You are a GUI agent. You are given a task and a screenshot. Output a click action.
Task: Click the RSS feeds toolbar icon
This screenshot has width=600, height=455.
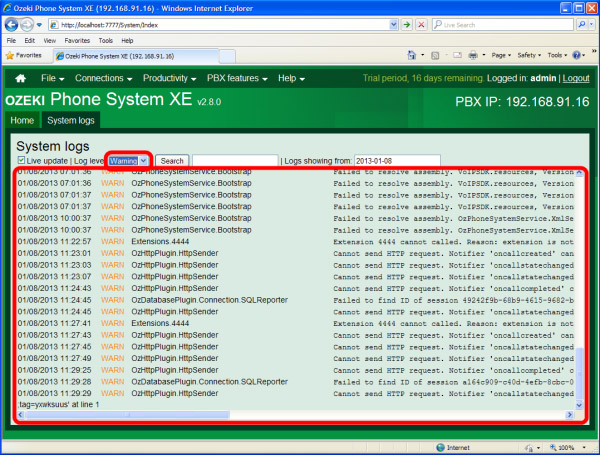click(435, 55)
